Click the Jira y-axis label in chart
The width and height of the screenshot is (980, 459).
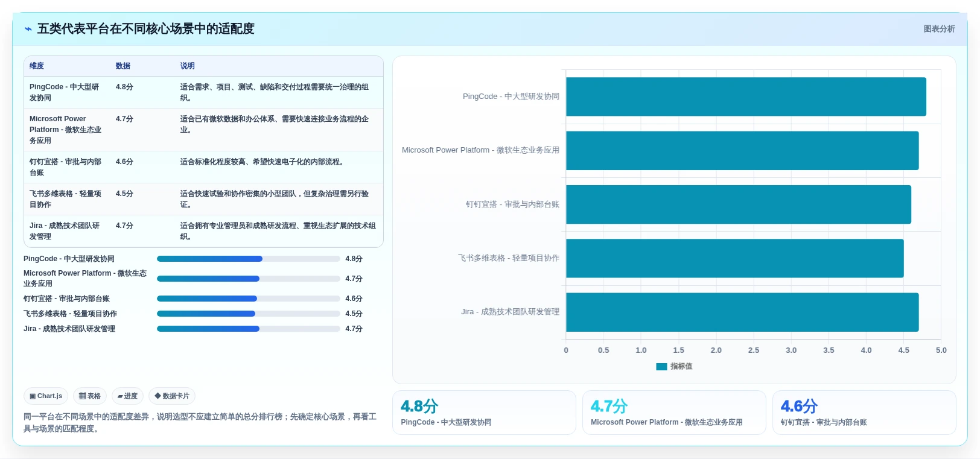coord(510,312)
